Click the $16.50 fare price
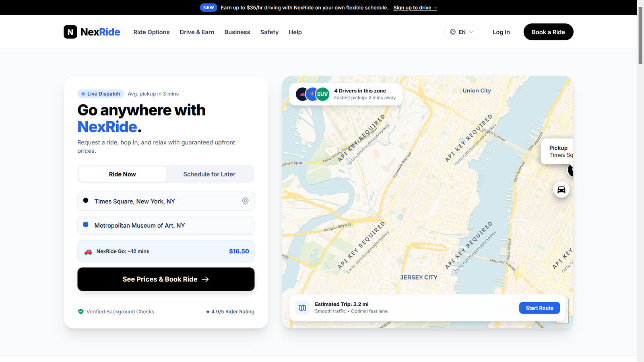Image resolution: width=644 pixels, height=362 pixels. point(239,251)
